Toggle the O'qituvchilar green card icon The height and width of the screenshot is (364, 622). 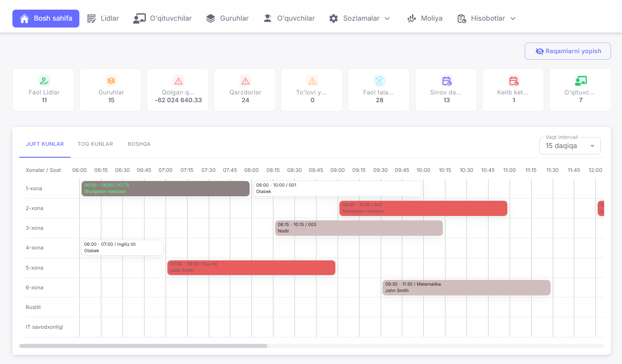coord(580,80)
